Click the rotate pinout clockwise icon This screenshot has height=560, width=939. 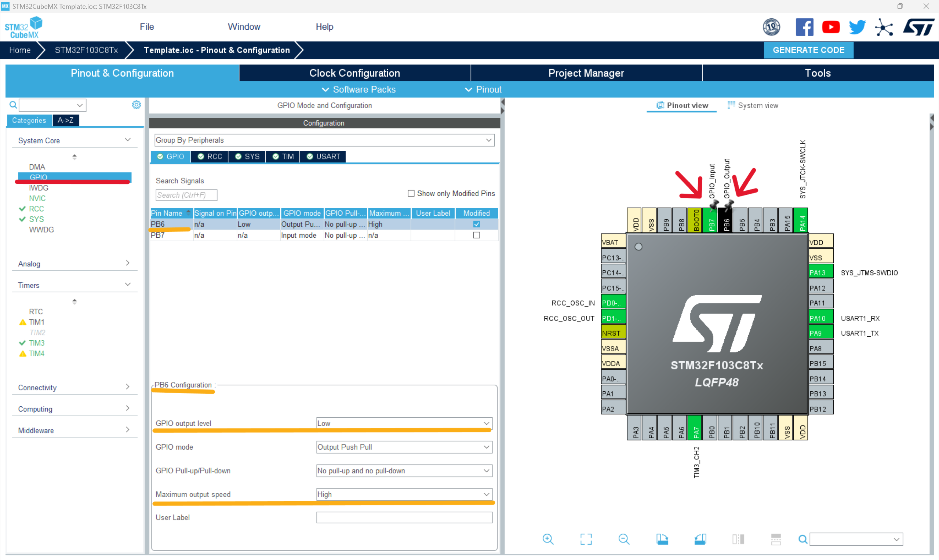(662, 539)
